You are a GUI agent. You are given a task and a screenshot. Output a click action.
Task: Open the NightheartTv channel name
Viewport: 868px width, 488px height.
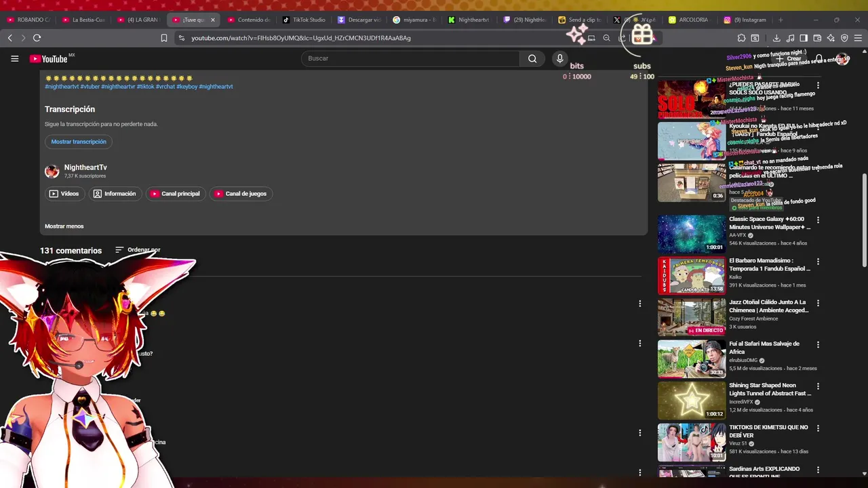[x=85, y=167]
